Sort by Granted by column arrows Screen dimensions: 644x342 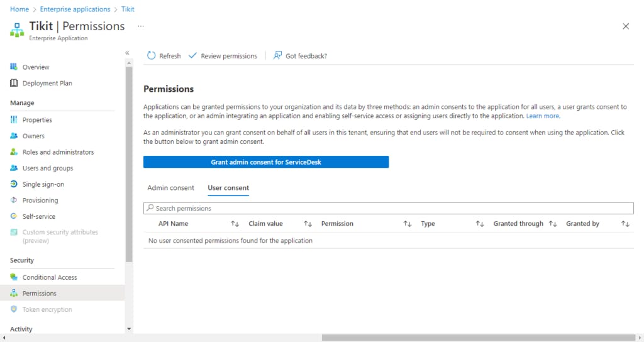[x=625, y=224]
